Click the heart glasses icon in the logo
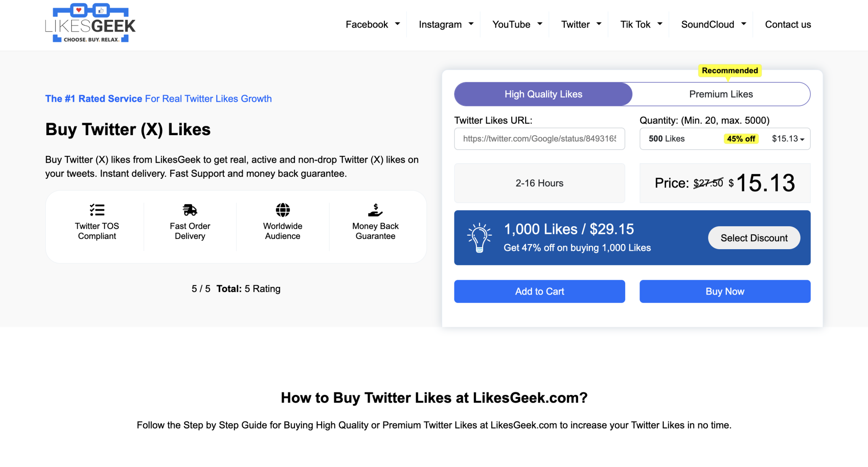 tap(78, 9)
